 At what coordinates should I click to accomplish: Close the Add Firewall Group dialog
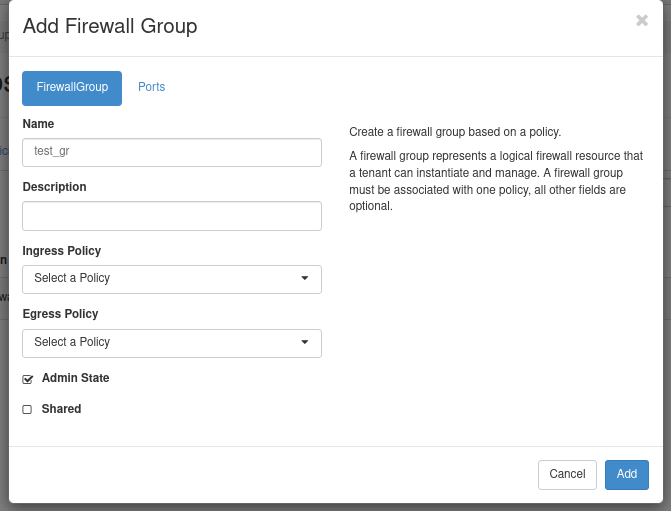(x=642, y=21)
